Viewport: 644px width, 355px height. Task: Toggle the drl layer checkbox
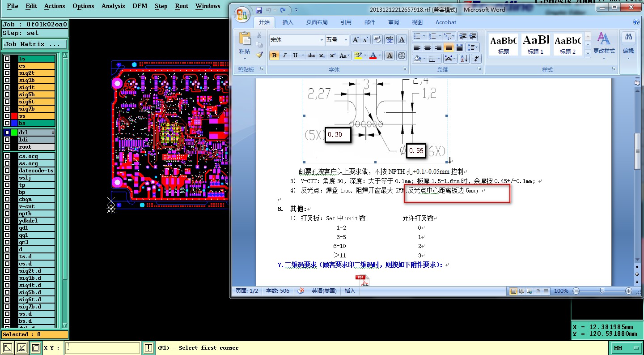coord(7,133)
